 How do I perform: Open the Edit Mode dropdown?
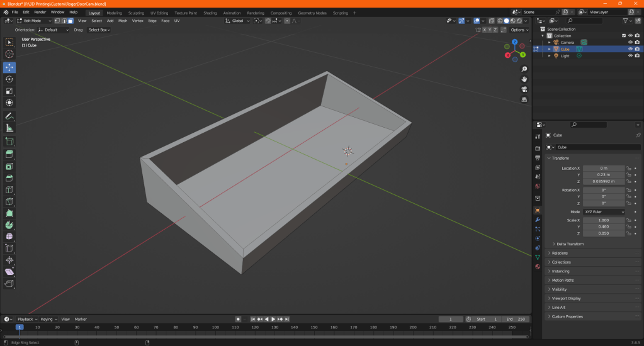coord(34,21)
